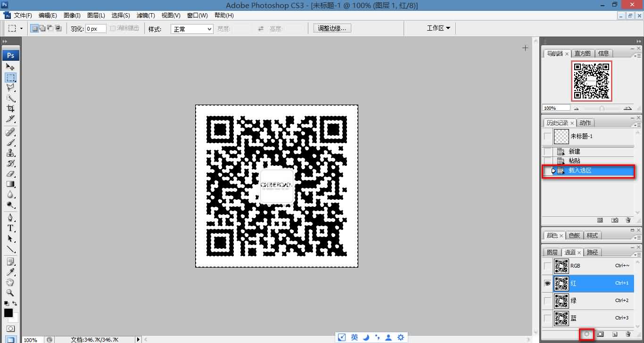Show the Green channel visibility

[547, 301]
